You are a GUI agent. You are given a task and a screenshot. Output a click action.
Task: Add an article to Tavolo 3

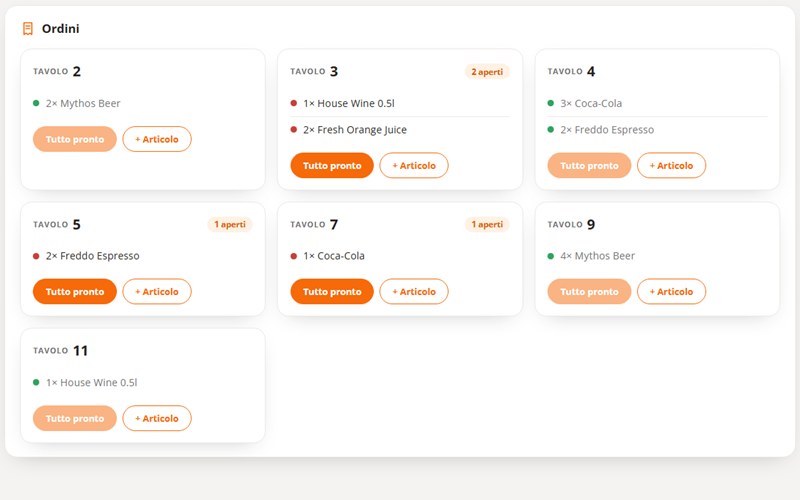pyautogui.click(x=414, y=166)
